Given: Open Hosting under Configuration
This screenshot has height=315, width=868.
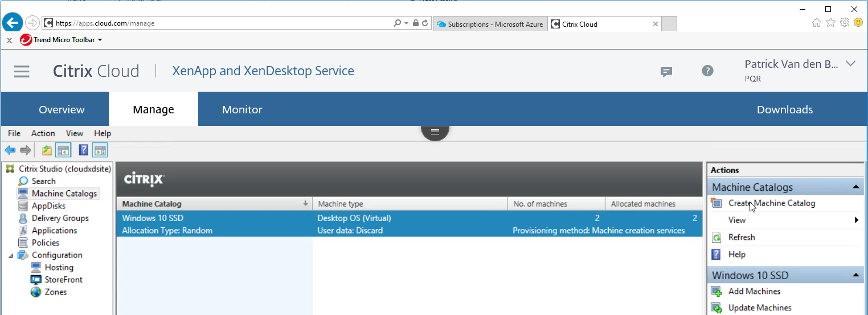Looking at the screenshot, I should [x=59, y=267].
